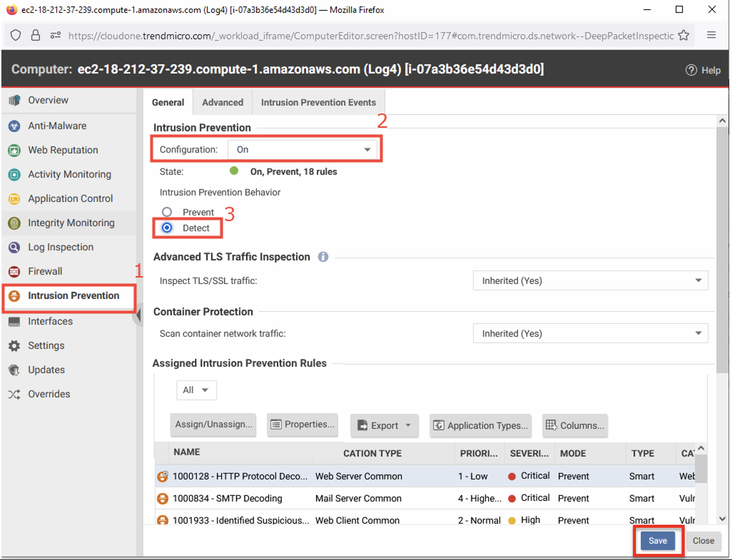Bookmark page with the star icon
The width and height of the screenshot is (732, 560).
pos(683,35)
